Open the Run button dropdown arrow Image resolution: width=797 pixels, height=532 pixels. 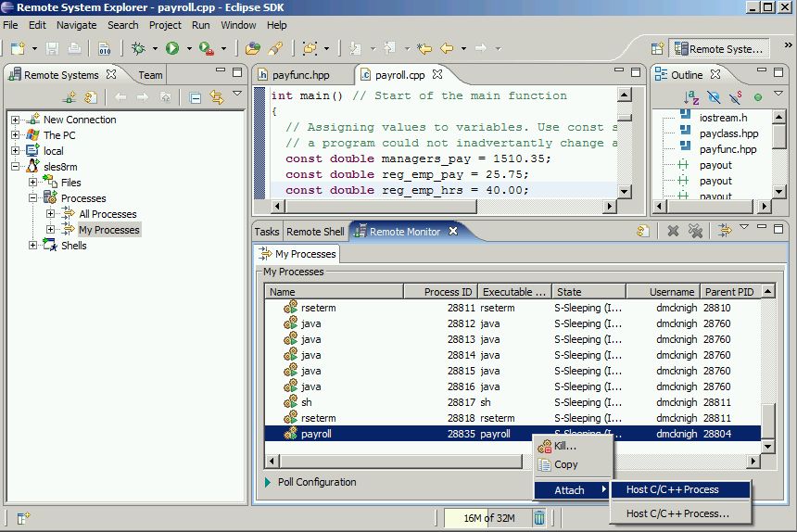(189, 49)
